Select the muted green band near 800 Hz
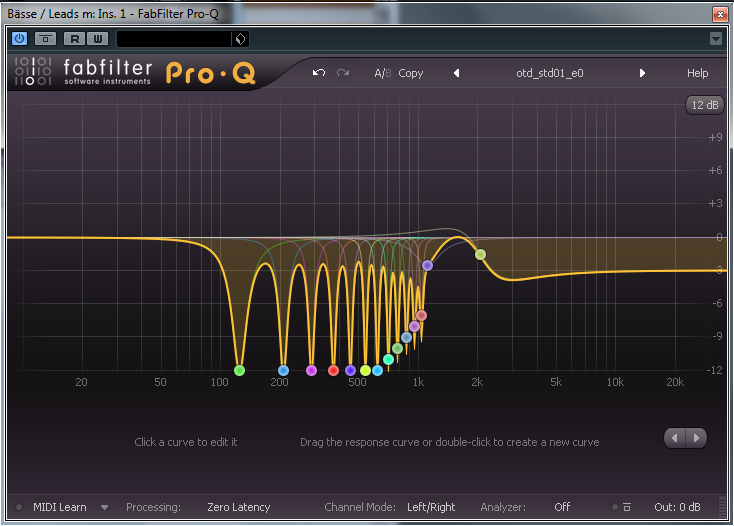734x526 pixels. click(x=397, y=348)
